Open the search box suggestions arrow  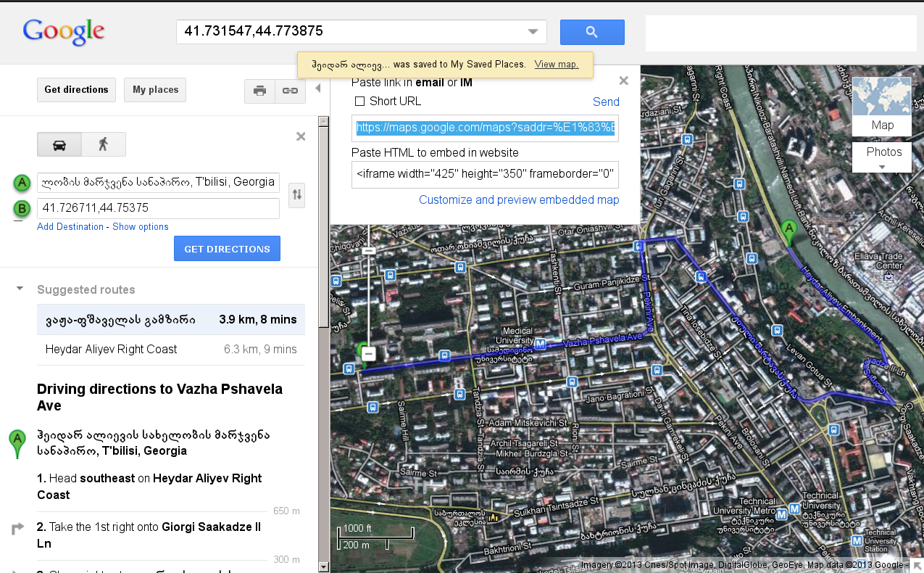tap(533, 32)
